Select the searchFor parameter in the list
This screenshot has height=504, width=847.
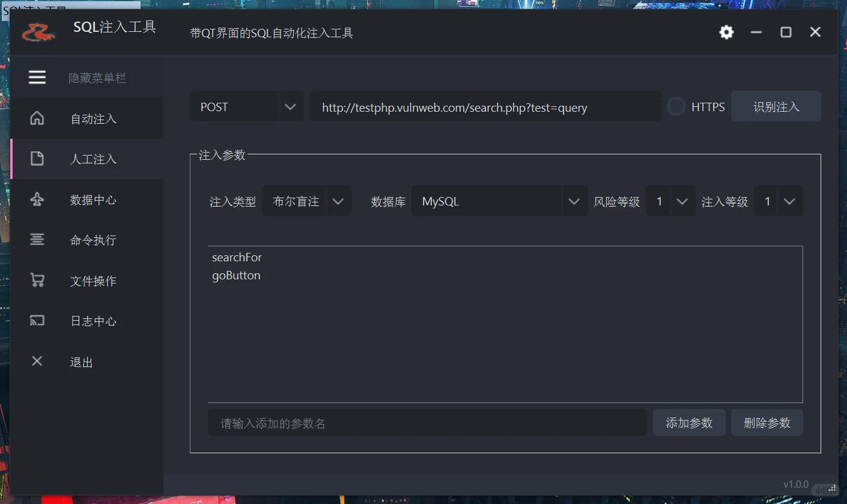tap(237, 257)
